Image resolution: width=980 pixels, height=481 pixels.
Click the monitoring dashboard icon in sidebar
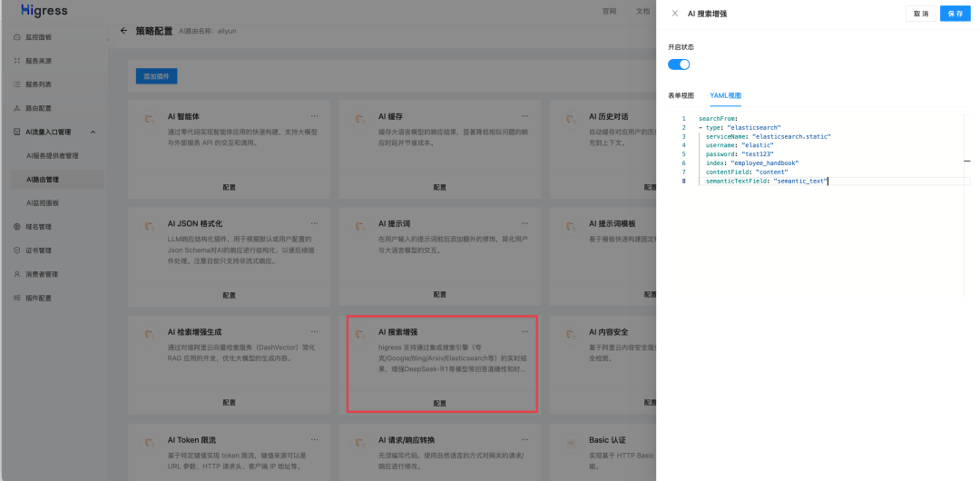[17, 37]
